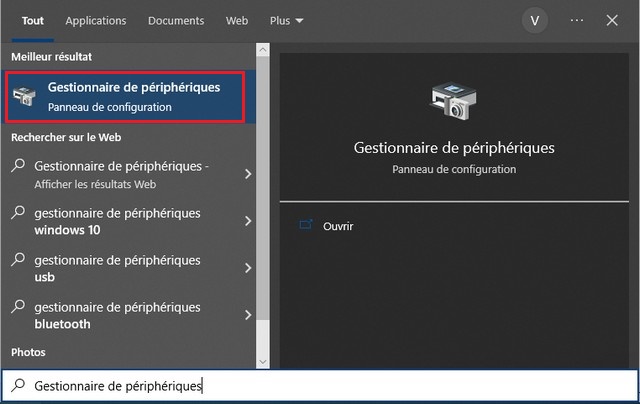Select 'gestionnaire de périphériques usb' suggestion

(x=131, y=268)
